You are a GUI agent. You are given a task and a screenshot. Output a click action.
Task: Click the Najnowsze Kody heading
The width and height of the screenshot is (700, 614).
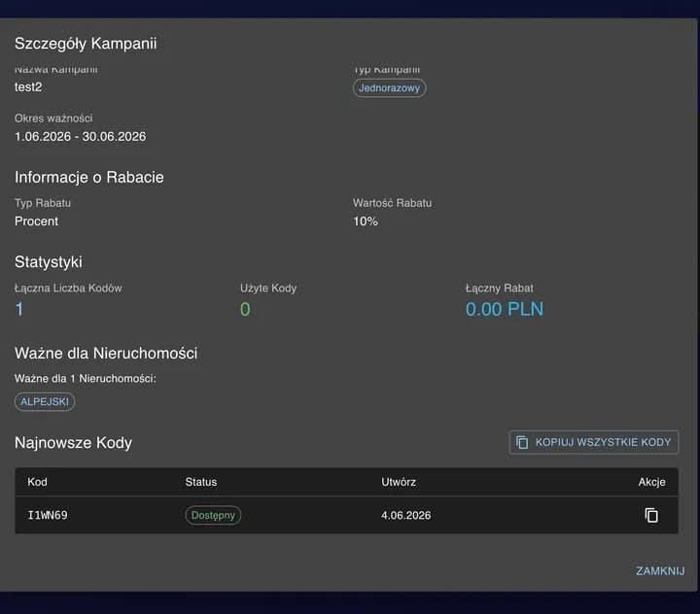[74, 443]
